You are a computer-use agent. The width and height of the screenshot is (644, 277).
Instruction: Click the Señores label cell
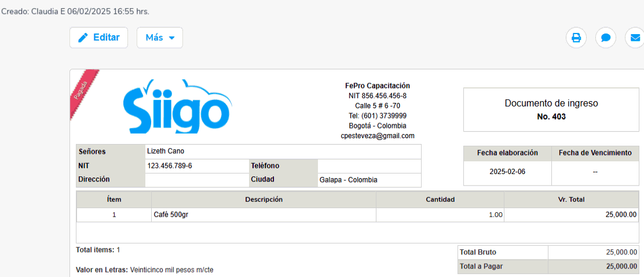pyautogui.click(x=111, y=152)
